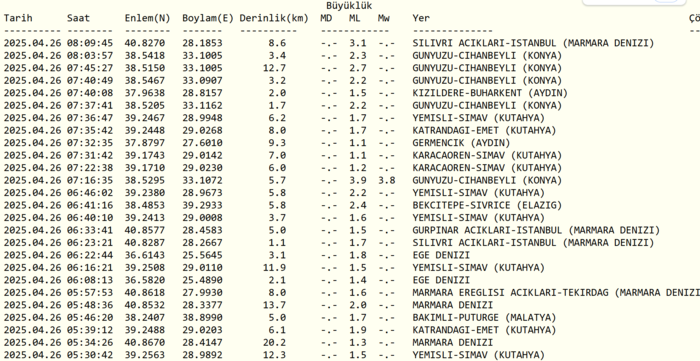Click the Derinlik(km) column header
The image size is (700, 361).
(274, 18)
